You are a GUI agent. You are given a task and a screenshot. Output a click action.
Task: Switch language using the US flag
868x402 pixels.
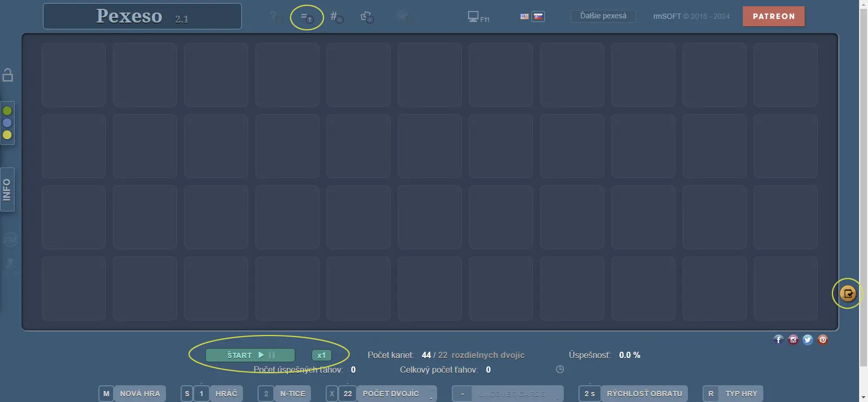tap(525, 17)
